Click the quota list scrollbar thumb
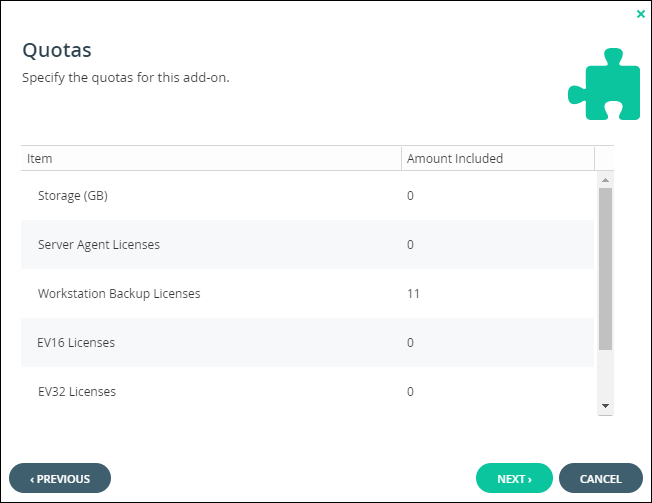The height and width of the screenshot is (503, 652). click(605, 269)
